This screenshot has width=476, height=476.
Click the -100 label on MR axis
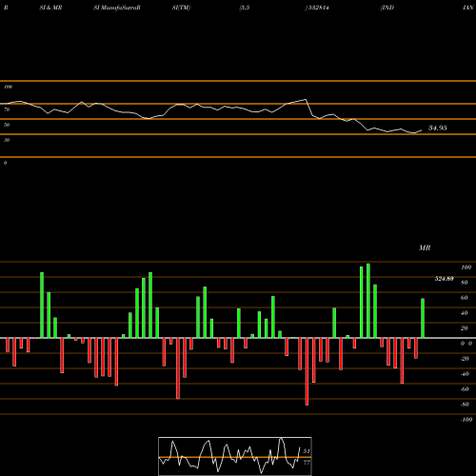pos(466,420)
